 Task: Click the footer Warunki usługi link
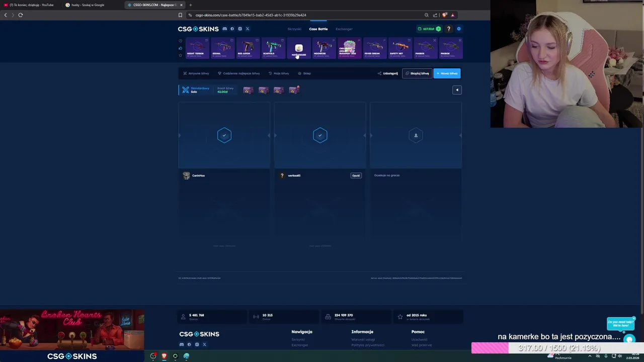coord(363,339)
